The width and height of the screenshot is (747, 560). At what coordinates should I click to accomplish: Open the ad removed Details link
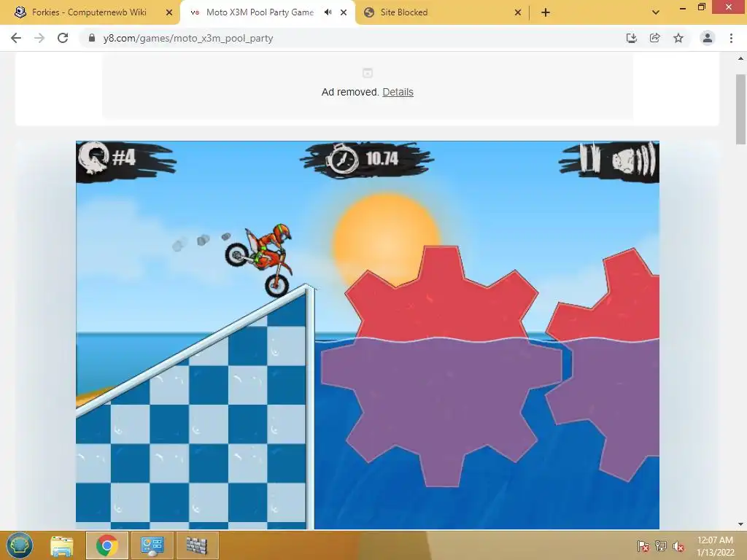tap(398, 92)
